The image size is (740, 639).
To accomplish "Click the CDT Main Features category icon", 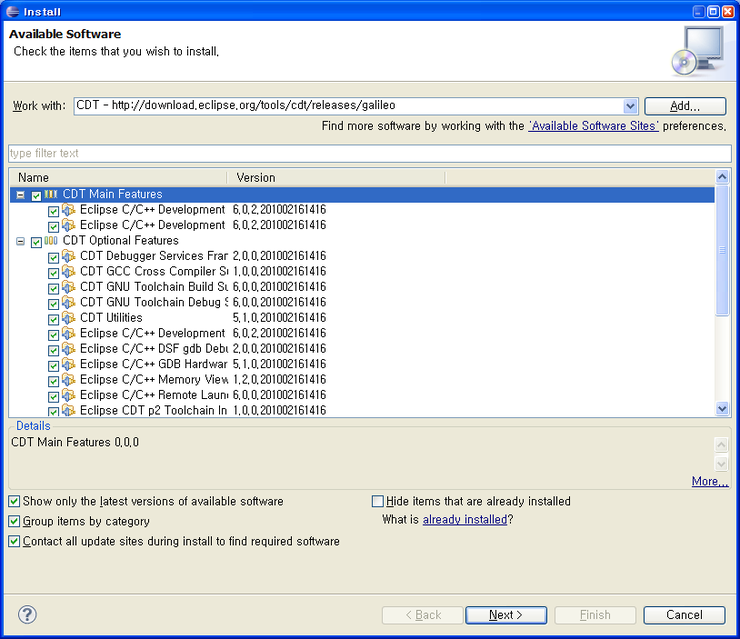I will pyautogui.click(x=51, y=194).
